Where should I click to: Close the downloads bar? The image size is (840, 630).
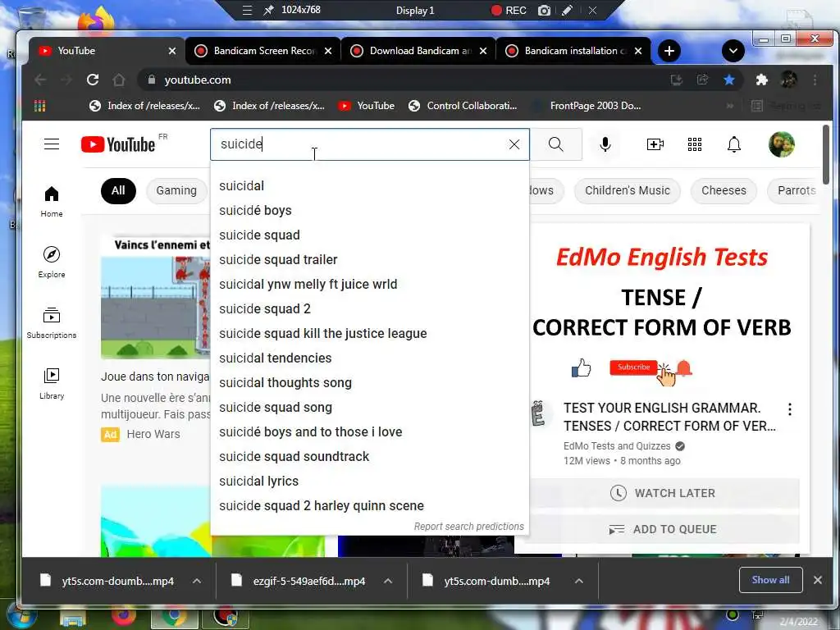coord(818,580)
